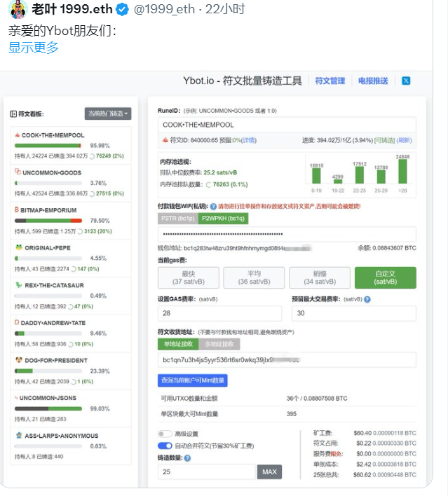448x496 pixels.
Task: Open 电报推送 in header navigation
Action: tap(373, 81)
